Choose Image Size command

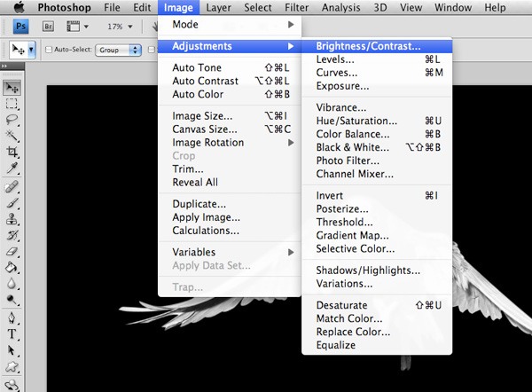coord(230,116)
